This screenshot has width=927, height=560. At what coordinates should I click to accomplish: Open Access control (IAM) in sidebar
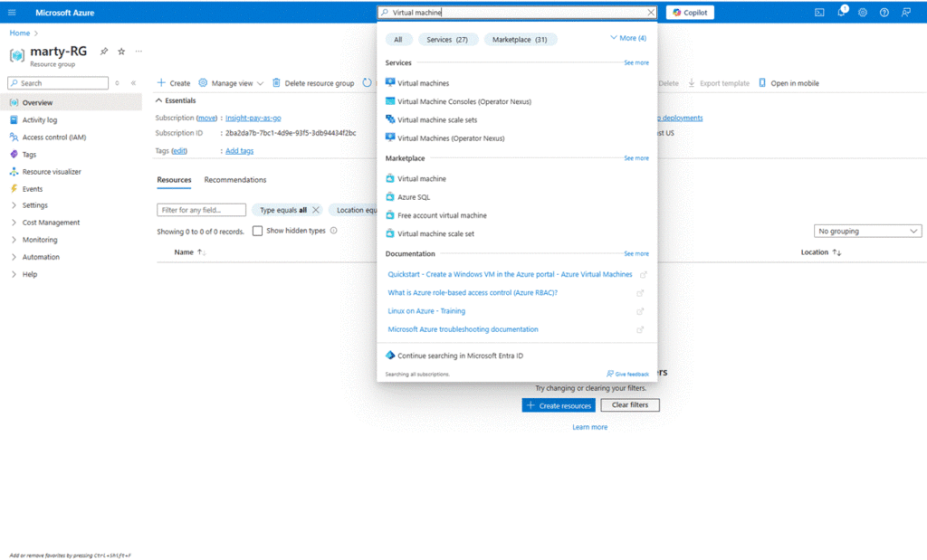[x=53, y=138]
